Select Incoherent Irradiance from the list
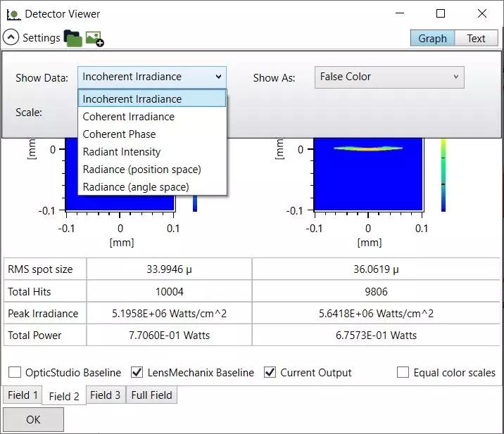 point(152,98)
